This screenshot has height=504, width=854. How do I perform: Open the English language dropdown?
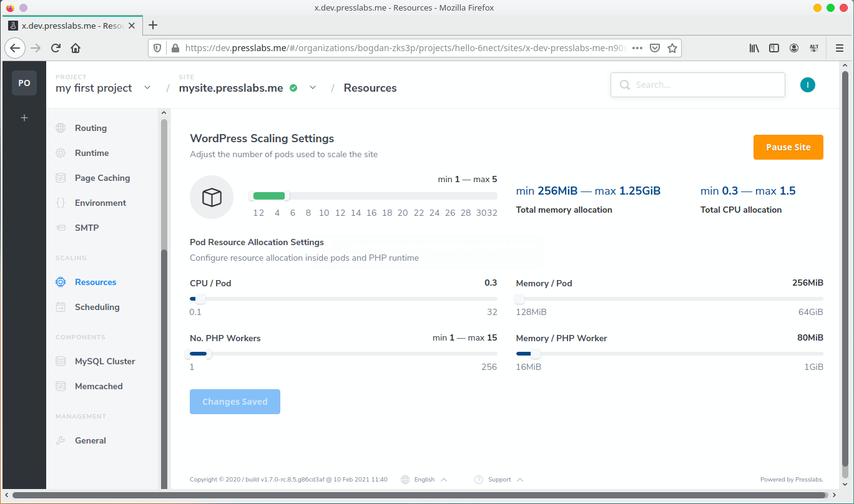point(425,480)
